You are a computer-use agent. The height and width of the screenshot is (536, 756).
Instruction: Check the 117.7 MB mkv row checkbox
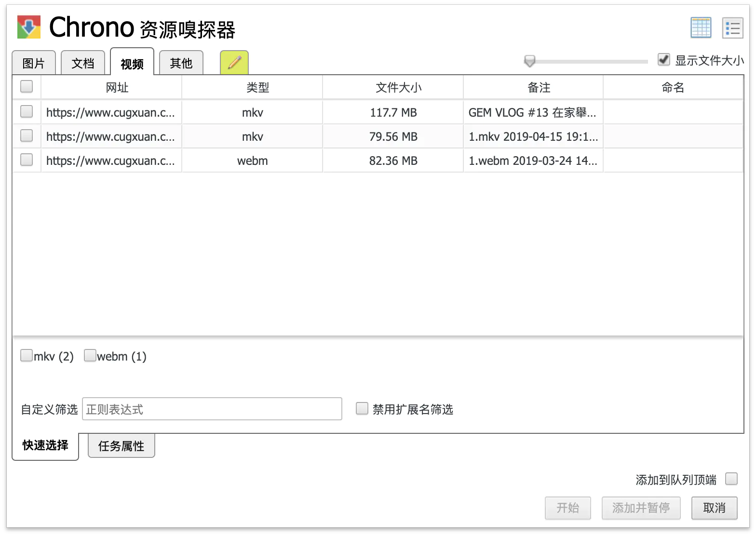click(x=27, y=112)
